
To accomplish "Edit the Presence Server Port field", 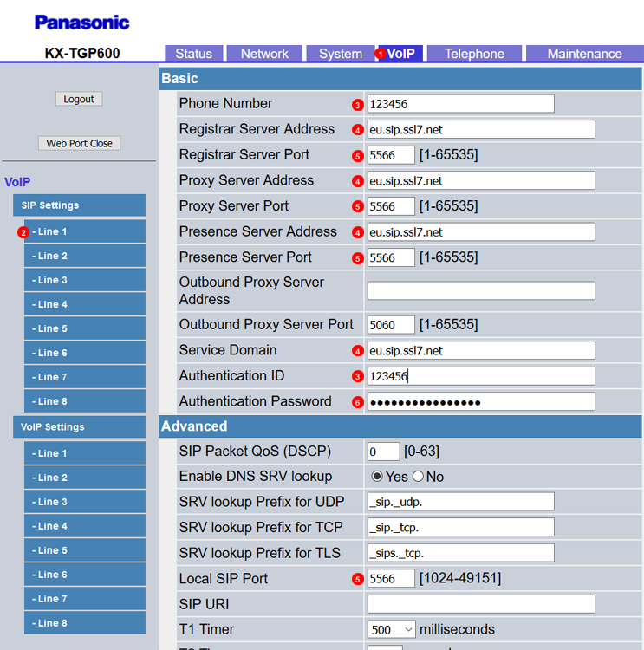I will point(391,257).
